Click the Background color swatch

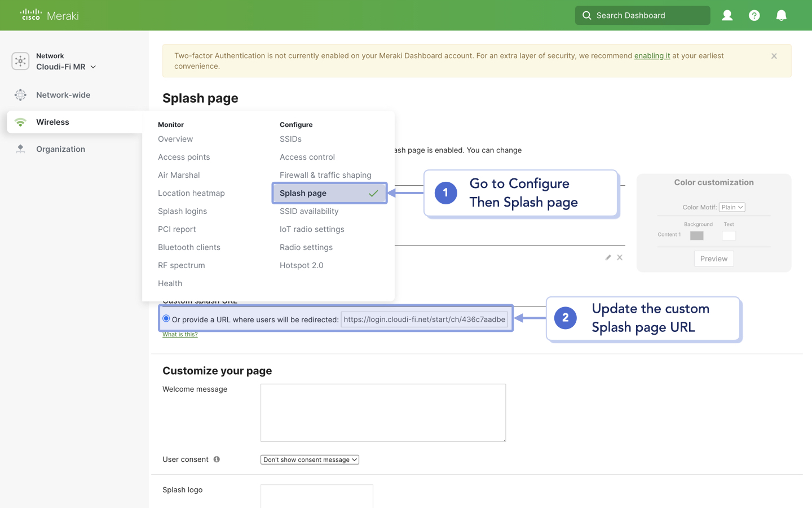point(696,235)
